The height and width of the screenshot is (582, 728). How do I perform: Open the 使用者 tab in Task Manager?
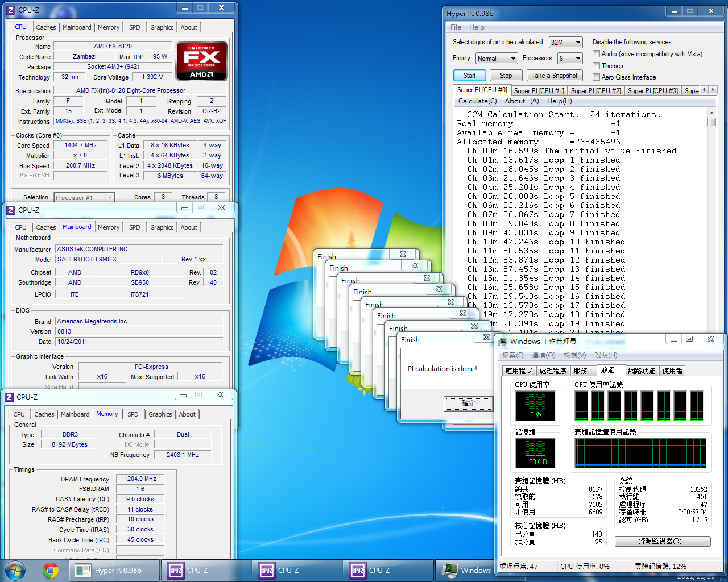point(672,371)
